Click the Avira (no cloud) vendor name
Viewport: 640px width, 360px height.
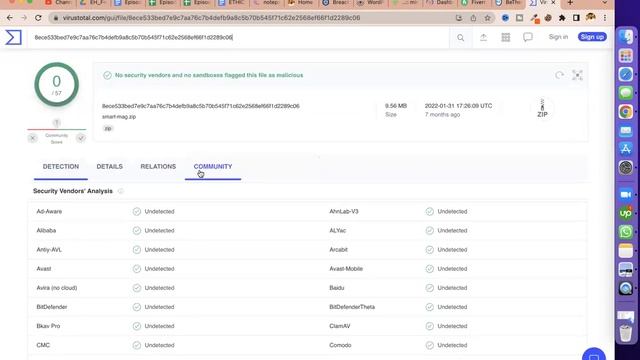(57, 288)
